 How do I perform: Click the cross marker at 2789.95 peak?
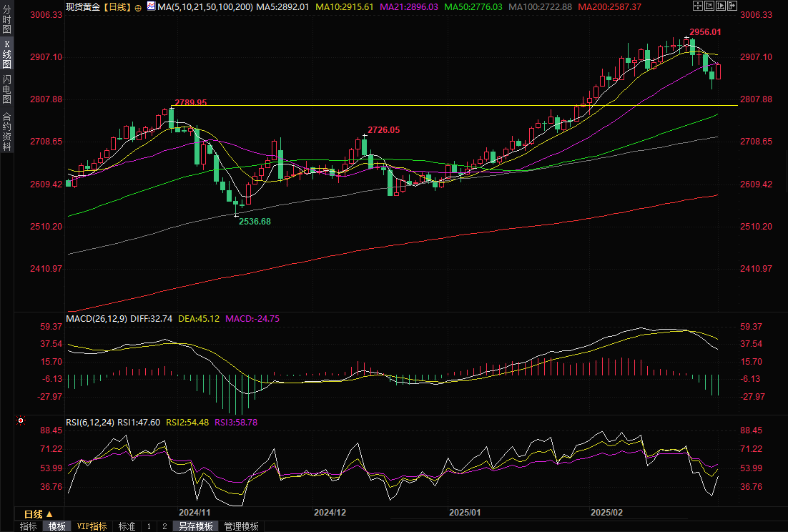172,109
